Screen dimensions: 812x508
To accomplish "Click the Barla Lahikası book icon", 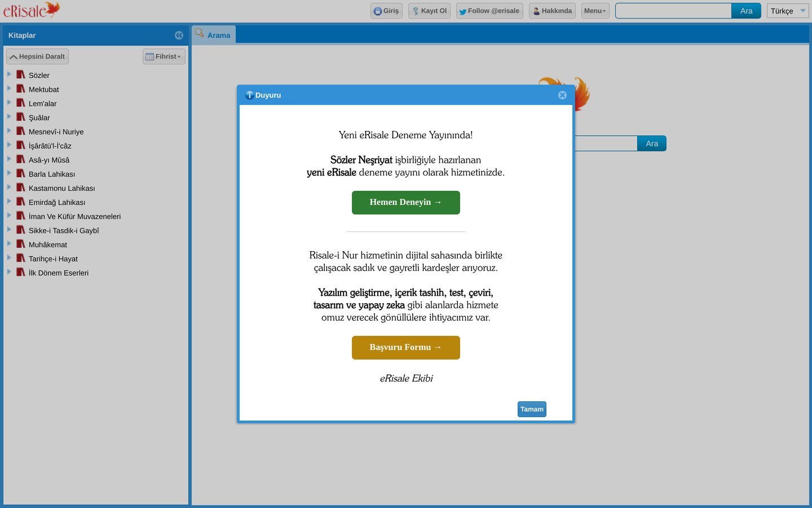I will 21,173.
